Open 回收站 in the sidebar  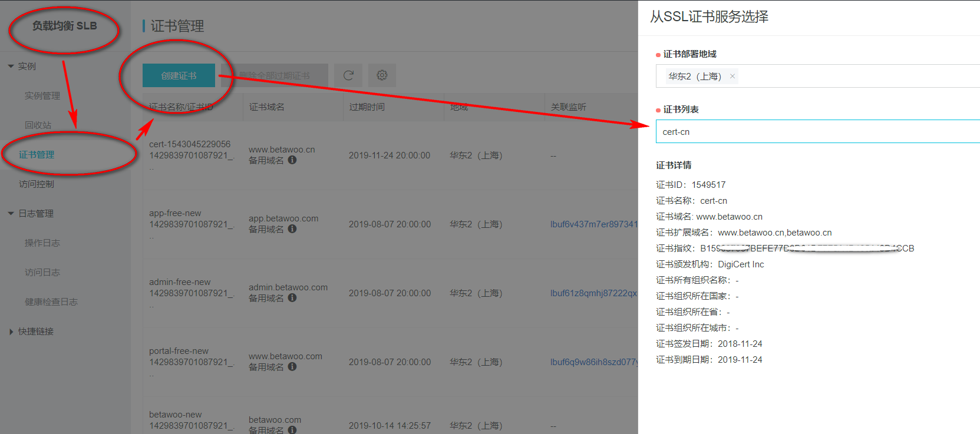click(x=38, y=125)
